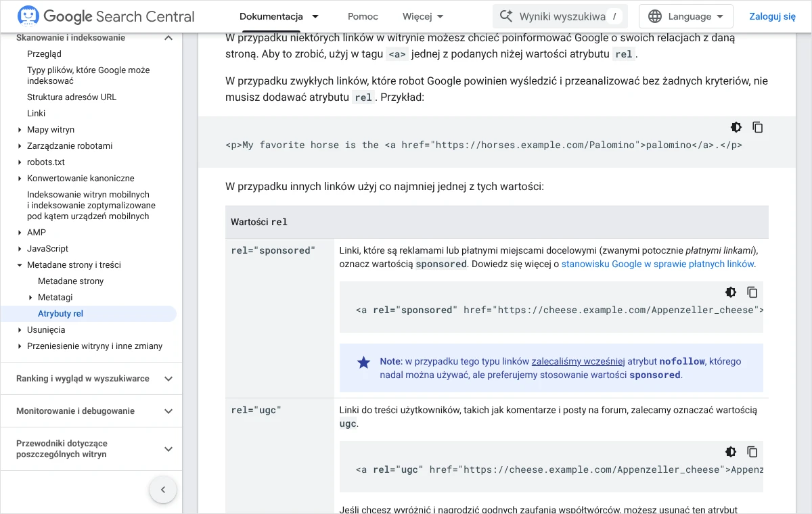The width and height of the screenshot is (812, 514).
Task: Toggle dark theme on the sponsored code sample
Action: coord(731,292)
